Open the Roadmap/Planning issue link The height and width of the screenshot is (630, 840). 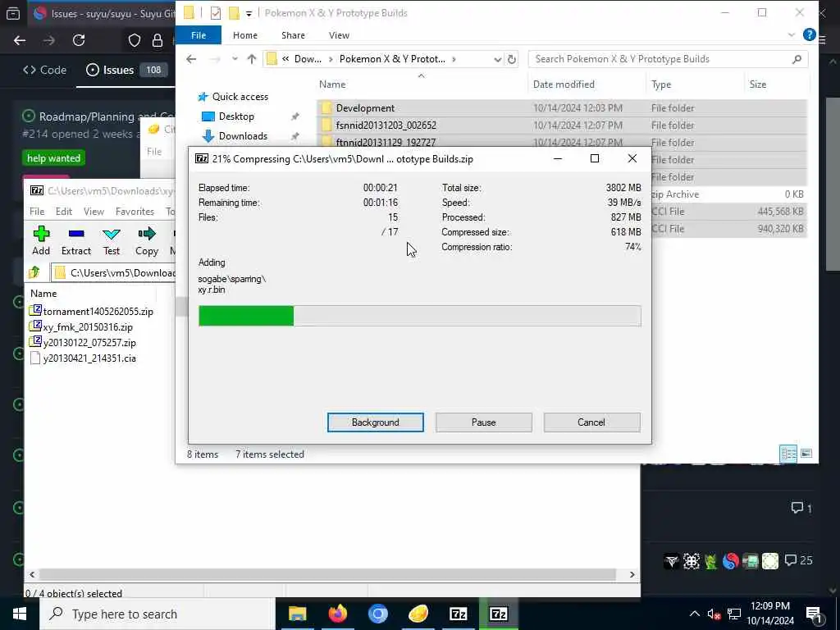(107, 116)
